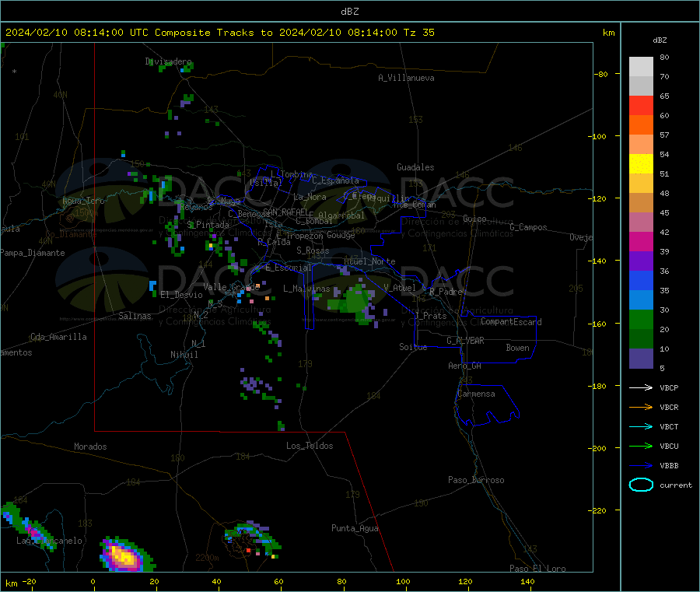Click the '-20' tick on bottom axis
This screenshot has width=700, height=592.
click(x=29, y=581)
